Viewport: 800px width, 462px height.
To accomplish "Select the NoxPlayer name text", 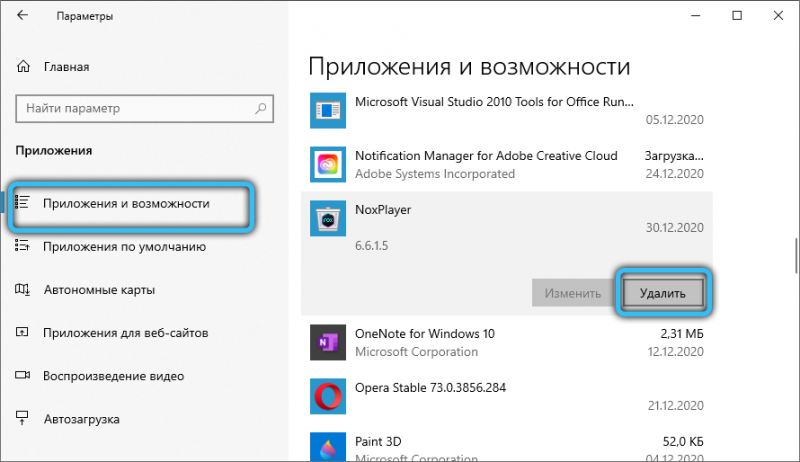I will [x=383, y=210].
